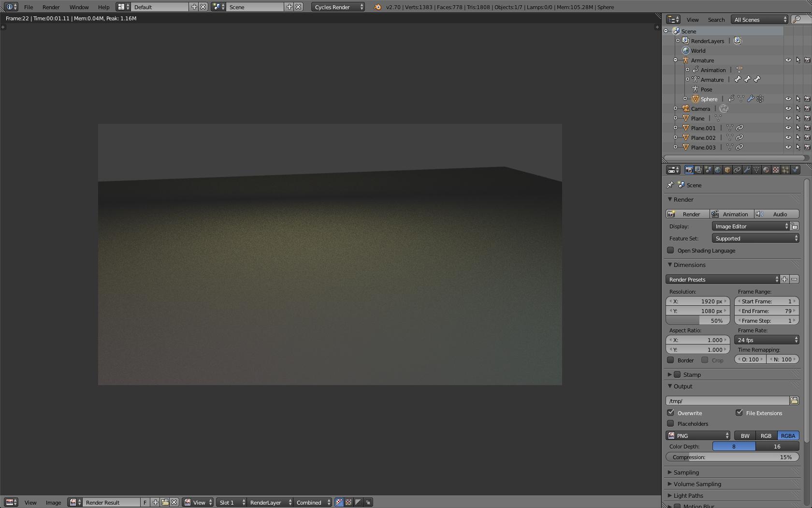Enable the Border checkbox
The image size is (812, 508).
pos(670,360)
